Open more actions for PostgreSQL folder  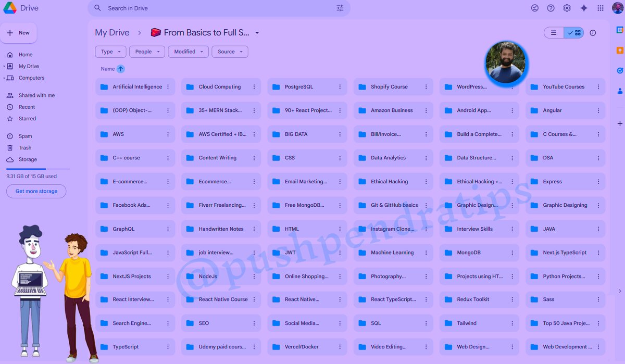(340, 87)
